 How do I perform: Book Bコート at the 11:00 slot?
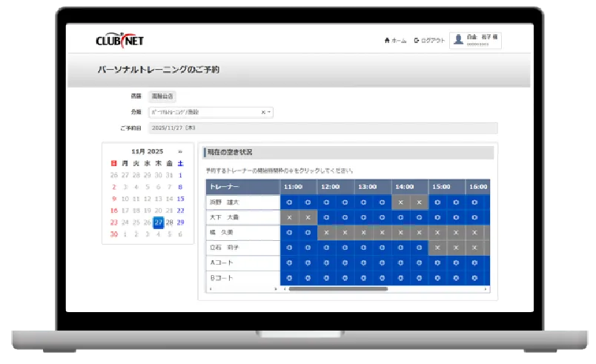pos(289,278)
